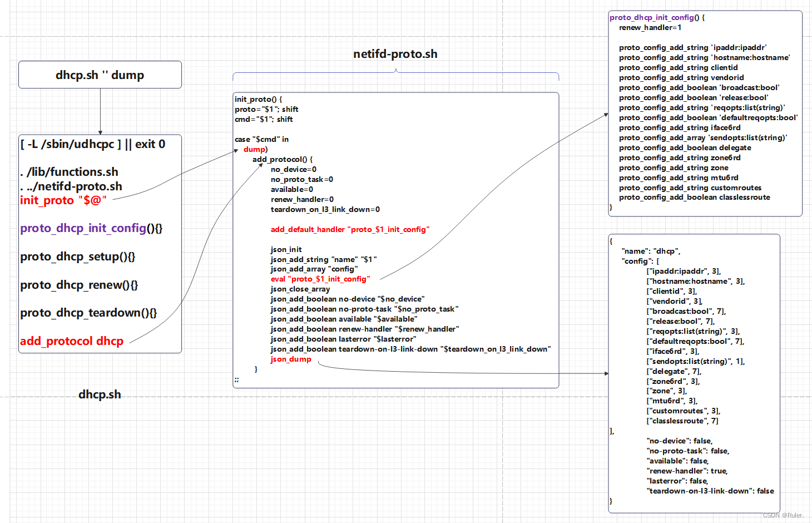812x523 pixels.
Task: Select proto_dhcp_init_config(){} in dhcp.sh box
Action: (91, 228)
